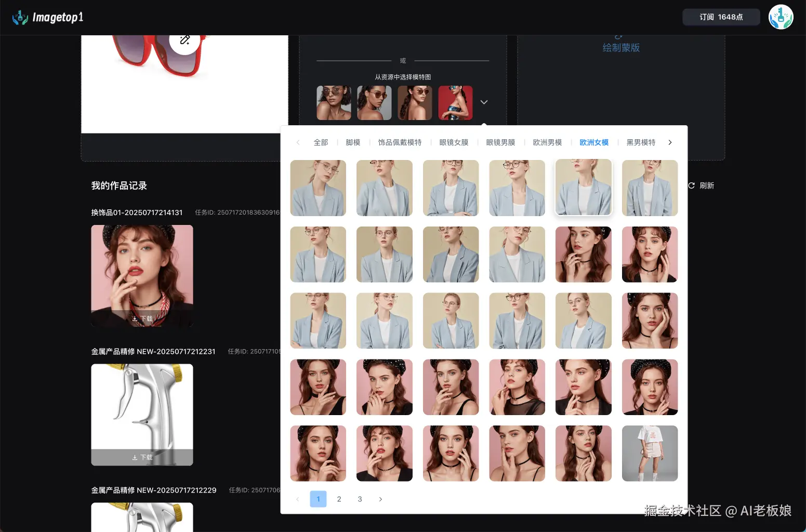The image size is (806, 532).
Task: Select the 欧洲女模 tab
Action: (594, 142)
